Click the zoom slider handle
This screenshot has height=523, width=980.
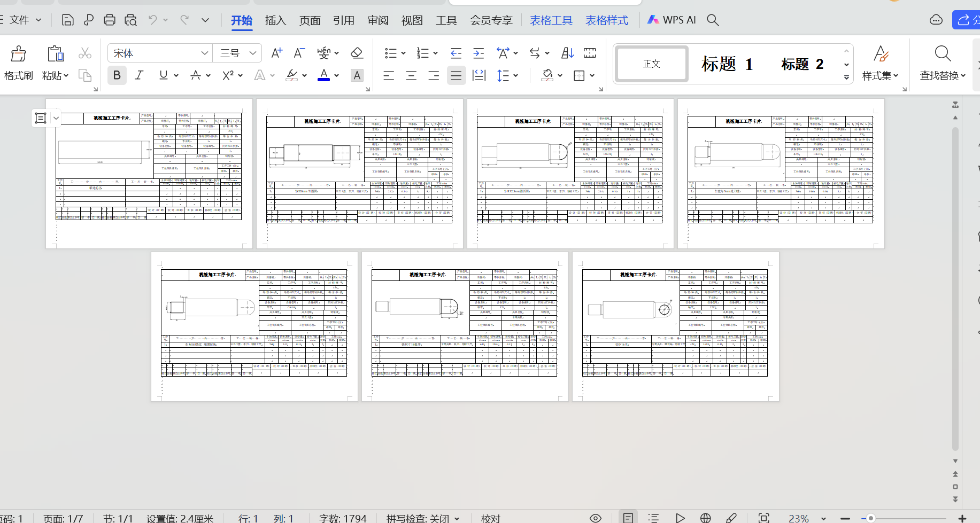[871, 518]
